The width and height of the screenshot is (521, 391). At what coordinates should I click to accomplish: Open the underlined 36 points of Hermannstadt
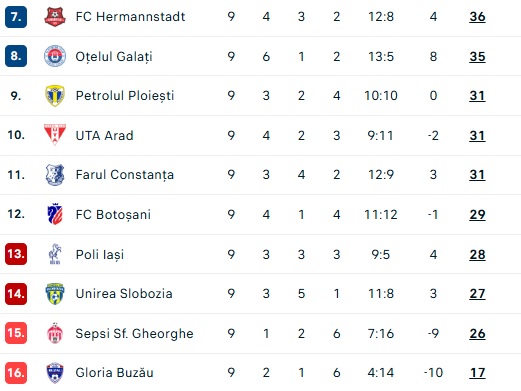pyautogui.click(x=477, y=17)
